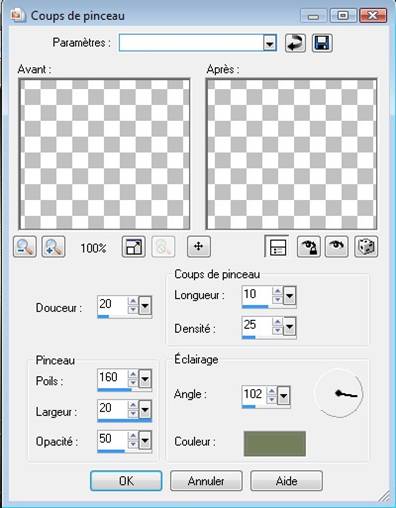Click the Éclairage angle dial
396x508 pixels.
tap(338, 393)
